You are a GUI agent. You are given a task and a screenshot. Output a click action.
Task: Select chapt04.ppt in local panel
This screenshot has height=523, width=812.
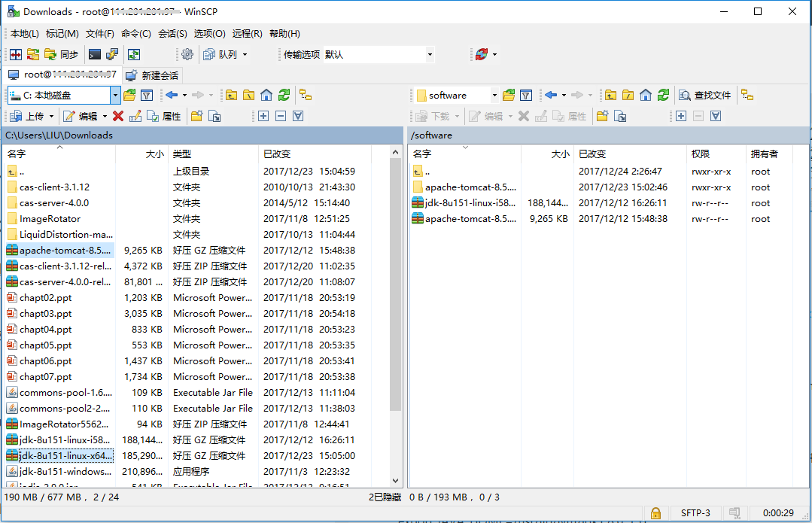(46, 330)
